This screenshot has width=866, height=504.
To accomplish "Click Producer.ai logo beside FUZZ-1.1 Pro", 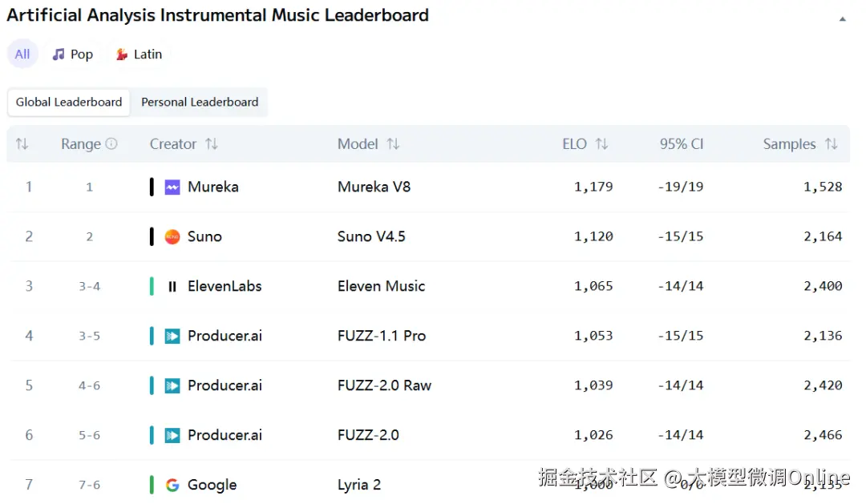I will [x=172, y=337].
